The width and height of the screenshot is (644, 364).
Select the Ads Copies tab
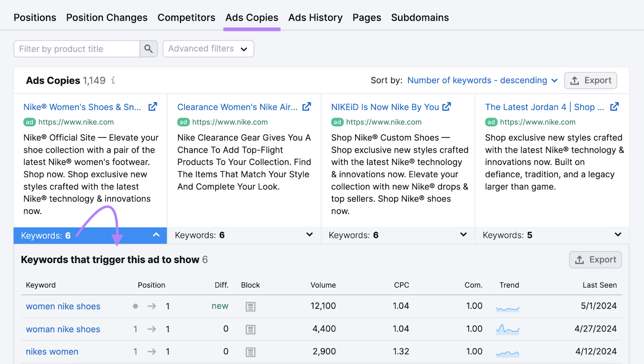(252, 18)
